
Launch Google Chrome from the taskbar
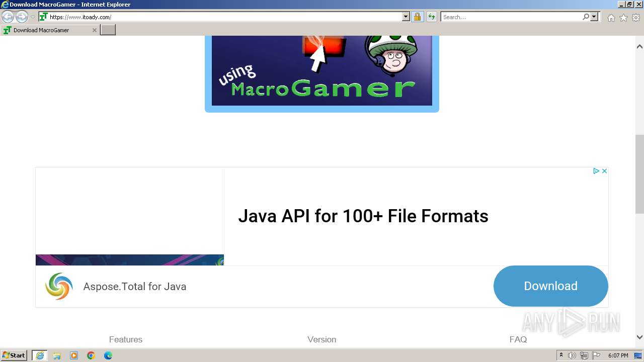click(91, 355)
